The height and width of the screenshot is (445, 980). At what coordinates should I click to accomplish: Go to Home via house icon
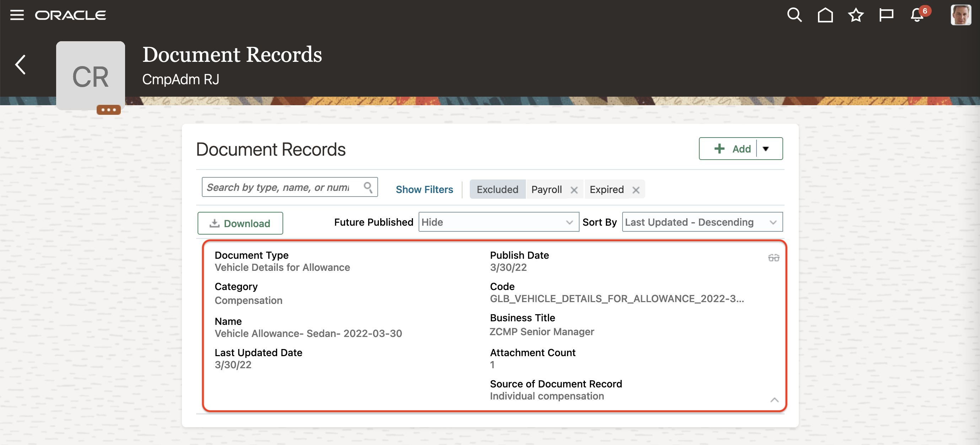click(x=825, y=15)
